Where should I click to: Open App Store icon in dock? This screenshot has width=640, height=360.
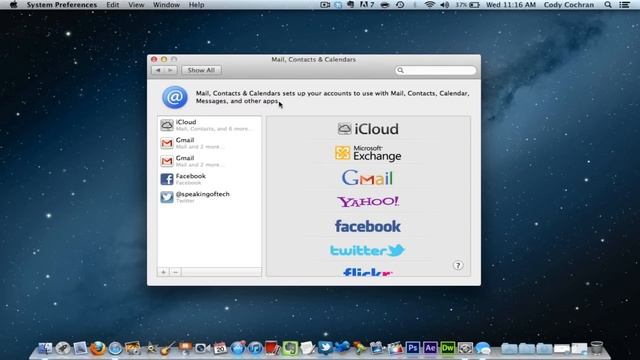[x=238, y=348]
